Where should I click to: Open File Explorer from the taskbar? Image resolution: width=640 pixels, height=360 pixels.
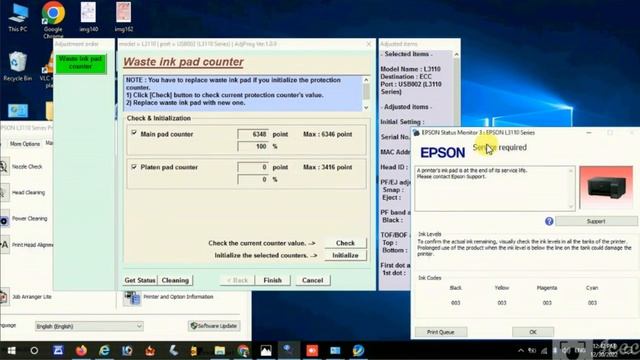tap(220, 351)
